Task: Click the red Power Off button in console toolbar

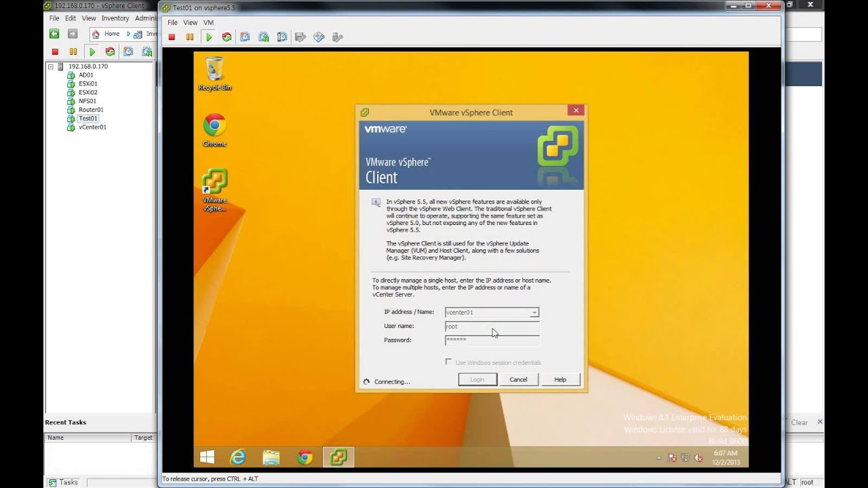Action: coord(172,37)
